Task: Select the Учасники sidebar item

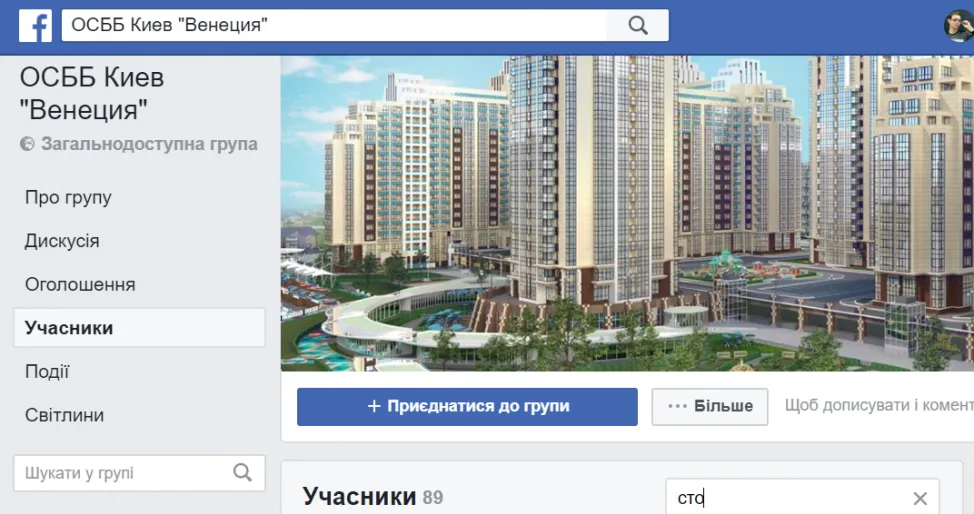Action: (139, 328)
